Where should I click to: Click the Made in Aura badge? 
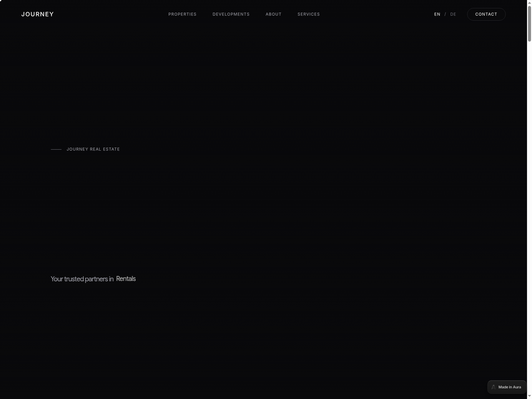point(507,387)
